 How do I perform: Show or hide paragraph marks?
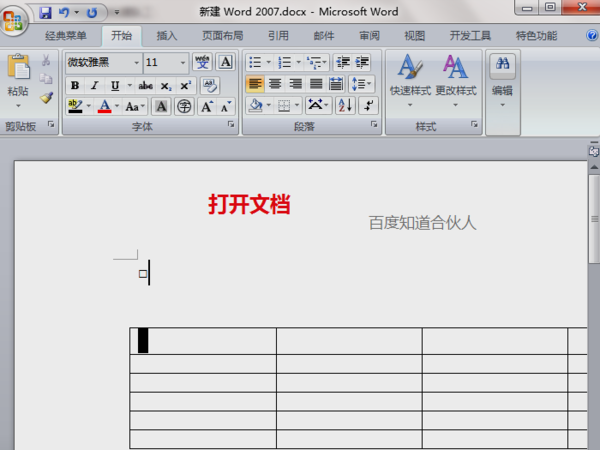tap(368, 105)
